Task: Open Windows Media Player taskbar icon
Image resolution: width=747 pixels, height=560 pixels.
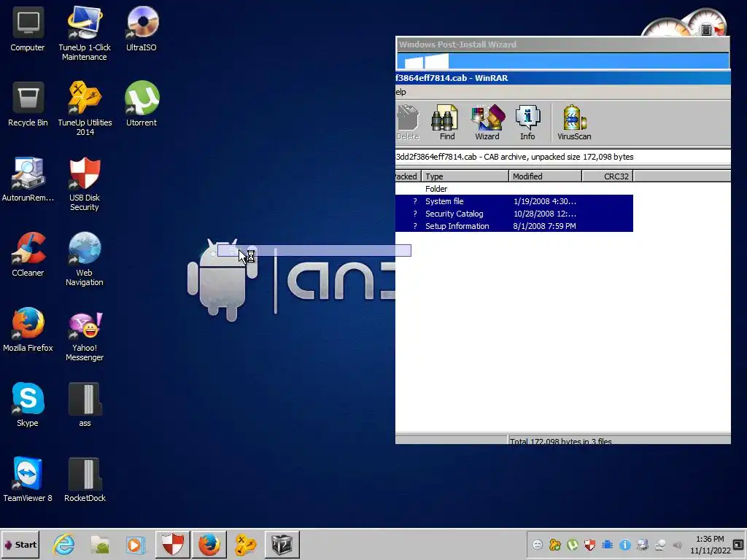Action: 135,544
